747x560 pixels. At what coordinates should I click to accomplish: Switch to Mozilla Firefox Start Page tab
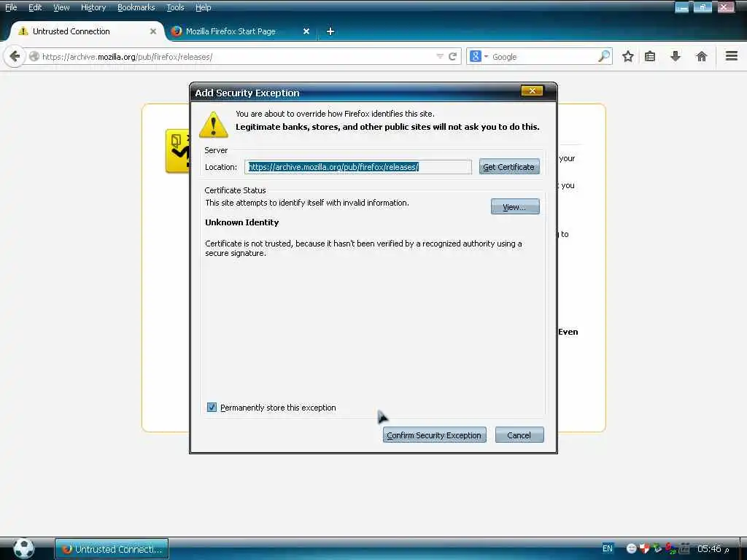[x=241, y=31]
